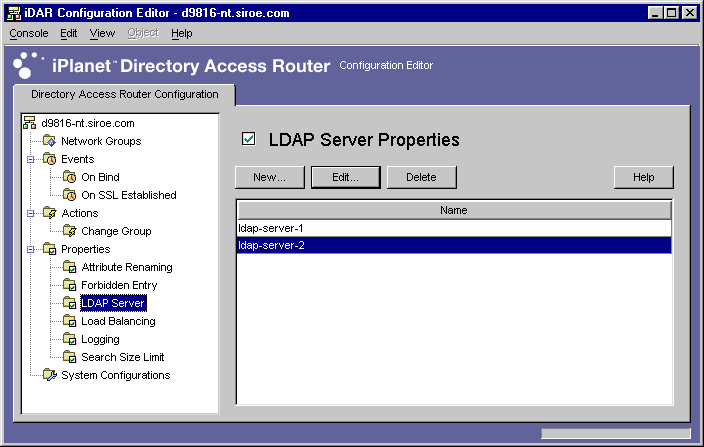Screen dimensions: 704x447
Task: Select On Bind in the tree
Action: click(100, 177)
